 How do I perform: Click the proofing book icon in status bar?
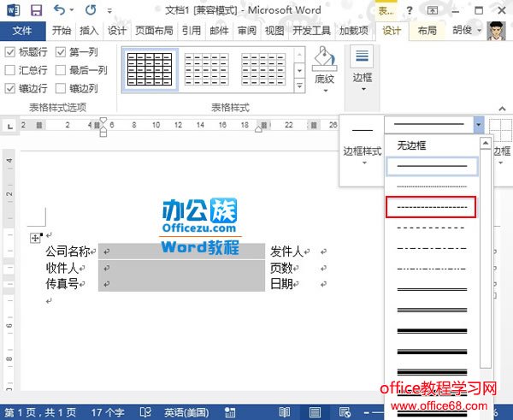pyautogui.click(x=145, y=412)
